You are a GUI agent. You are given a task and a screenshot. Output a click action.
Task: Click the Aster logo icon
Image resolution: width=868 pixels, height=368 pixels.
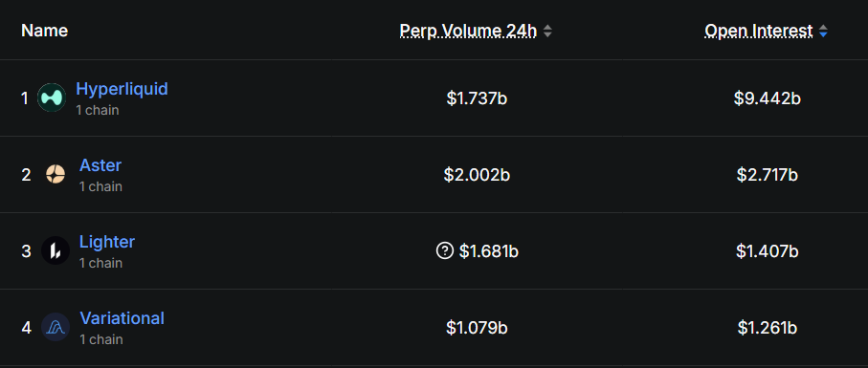(x=56, y=175)
